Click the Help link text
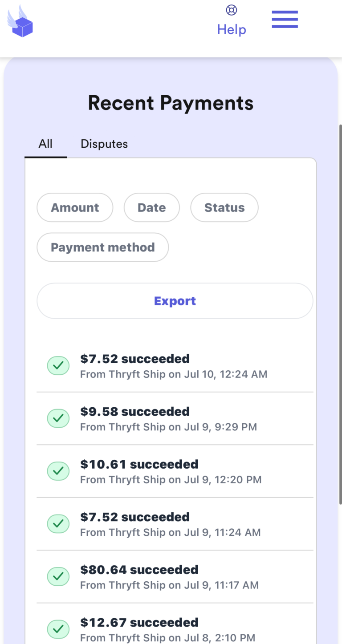The image size is (342, 644). [x=232, y=29]
